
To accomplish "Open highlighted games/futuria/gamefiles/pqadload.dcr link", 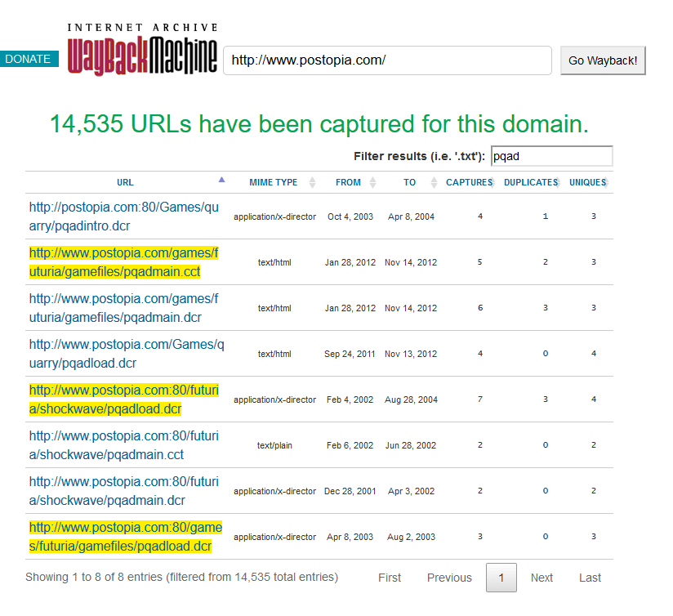I will tap(126, 537).
